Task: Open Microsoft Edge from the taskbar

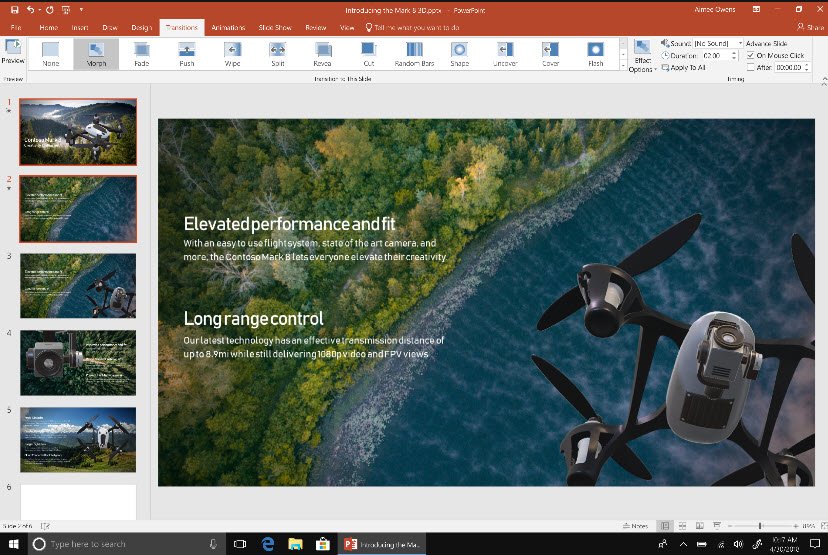Action: pyautogui.click(x=268, y=543)
